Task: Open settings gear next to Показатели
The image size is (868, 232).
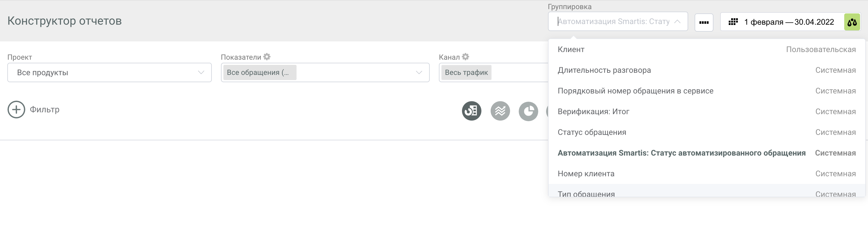Action: 267,57
